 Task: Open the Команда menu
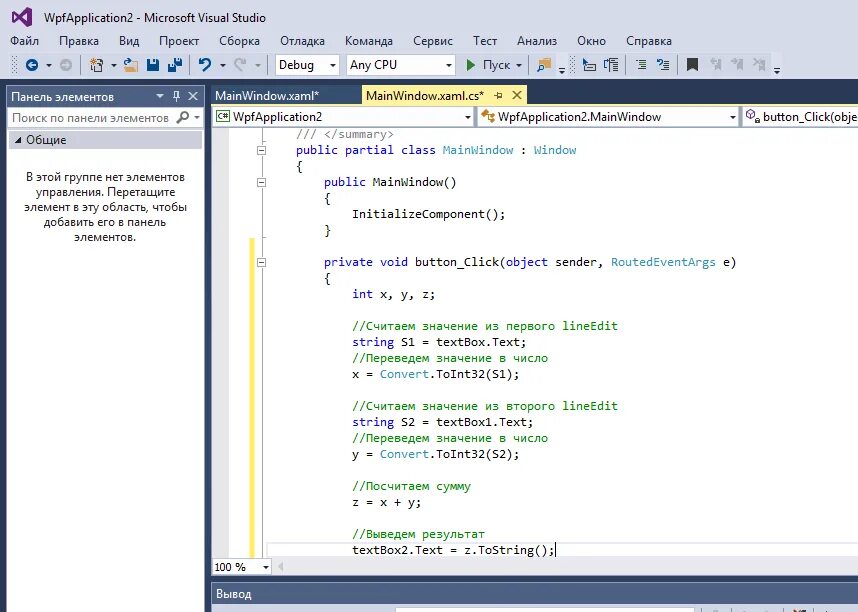(369, 41)
